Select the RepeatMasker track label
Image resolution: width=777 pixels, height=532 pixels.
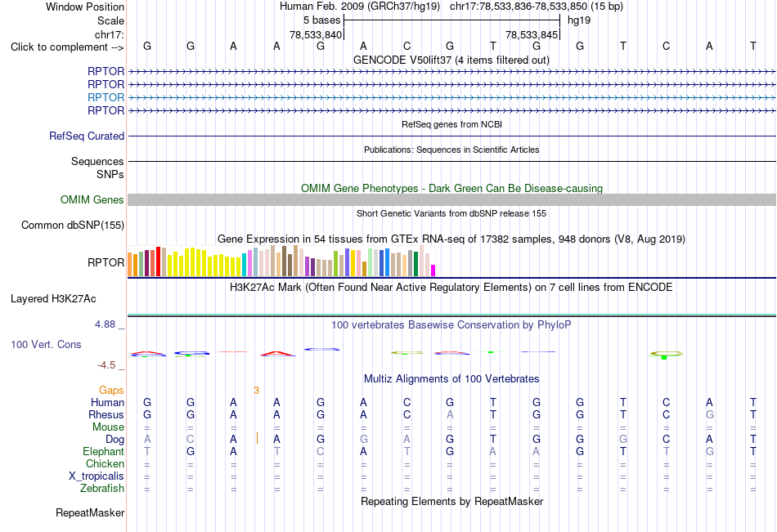point(90,512)
